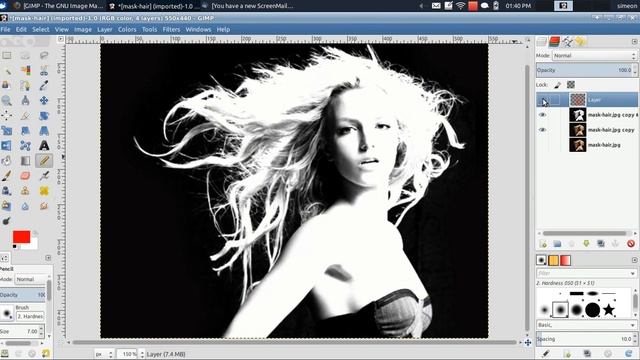
Task: Switch to the Patterns tab
Action: pyautogui.click(x=553, y=260)
